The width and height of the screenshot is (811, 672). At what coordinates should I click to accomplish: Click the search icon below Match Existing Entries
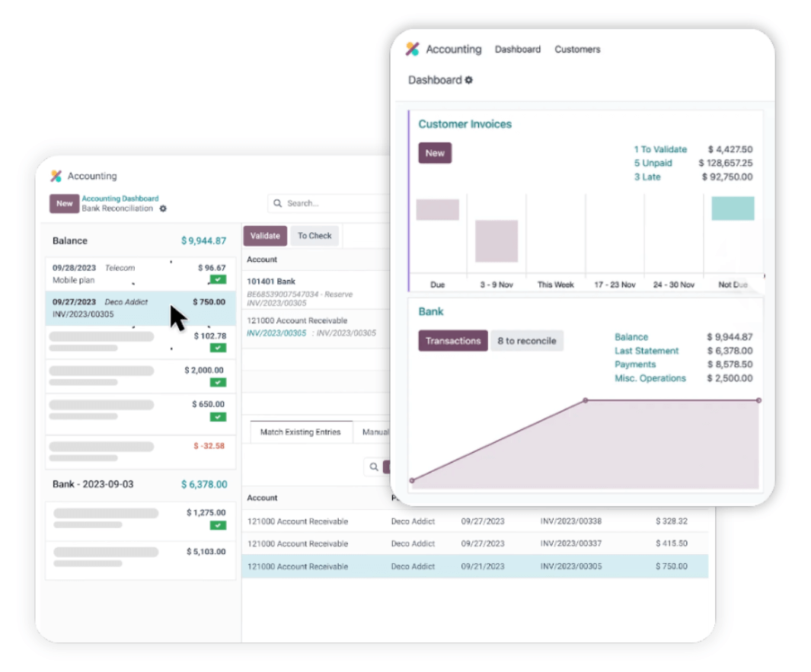click(x=374, y=467)
